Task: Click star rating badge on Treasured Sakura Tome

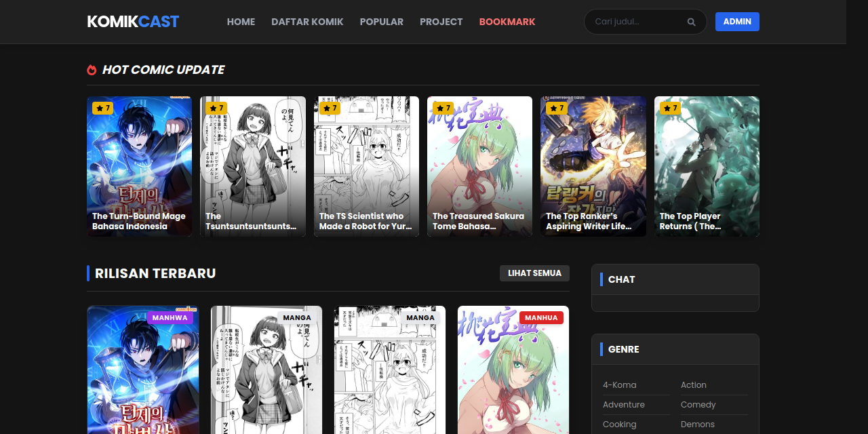Action: (x=443, y=108)
